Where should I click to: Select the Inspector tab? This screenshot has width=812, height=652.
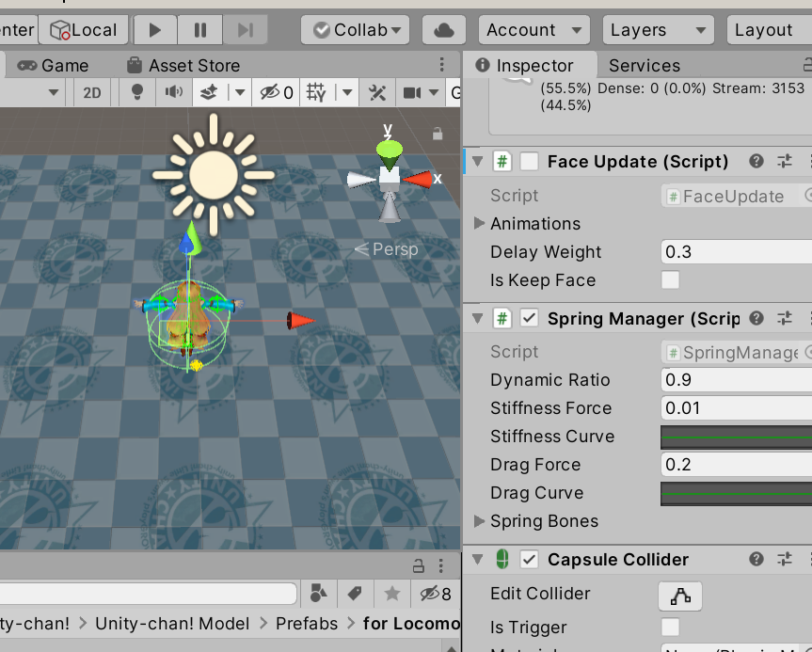click(x=529, y=66)
